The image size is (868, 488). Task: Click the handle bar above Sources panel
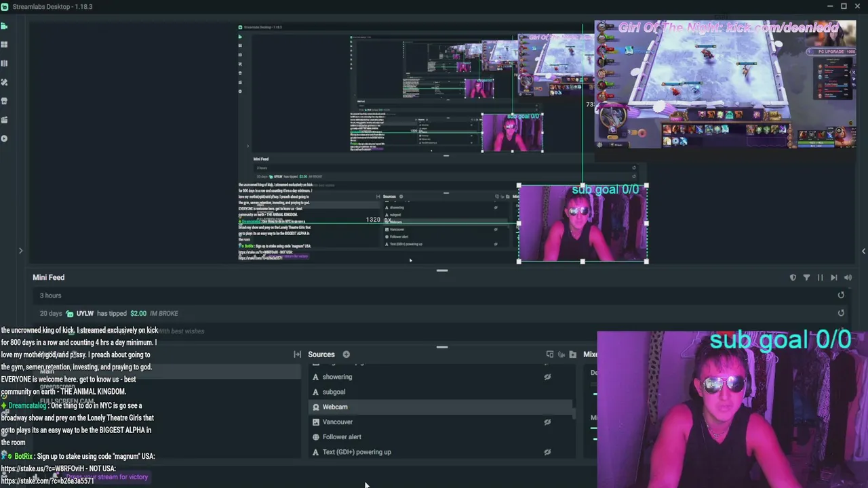click(x=442, y=347)
